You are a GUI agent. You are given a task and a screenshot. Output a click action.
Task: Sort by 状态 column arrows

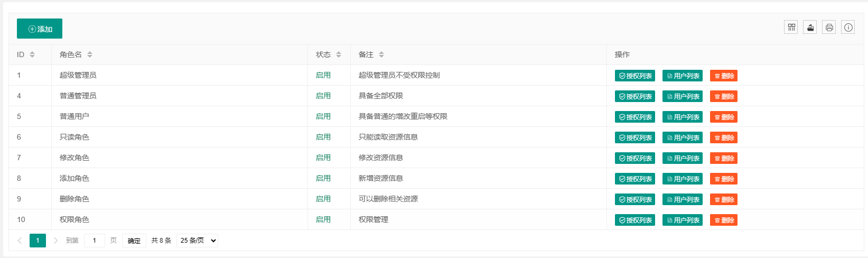[339, 54]
